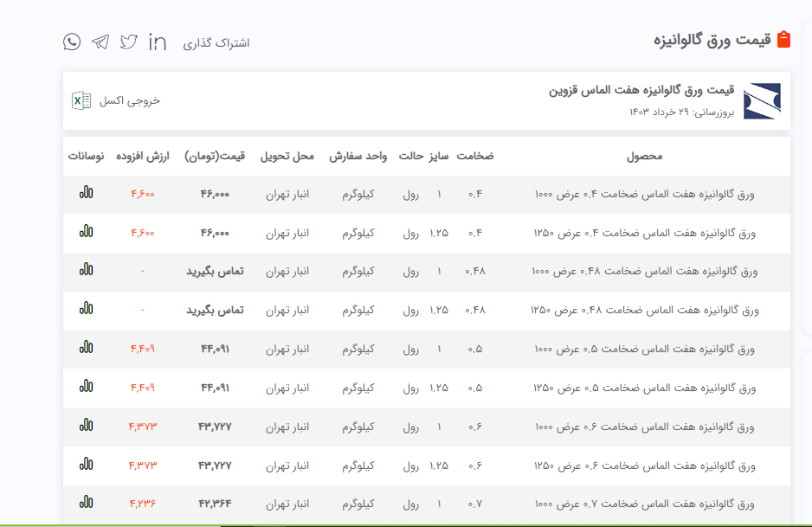Click the محصول column header
This screenshot has width=812, height=527.
tap(644, 157)
